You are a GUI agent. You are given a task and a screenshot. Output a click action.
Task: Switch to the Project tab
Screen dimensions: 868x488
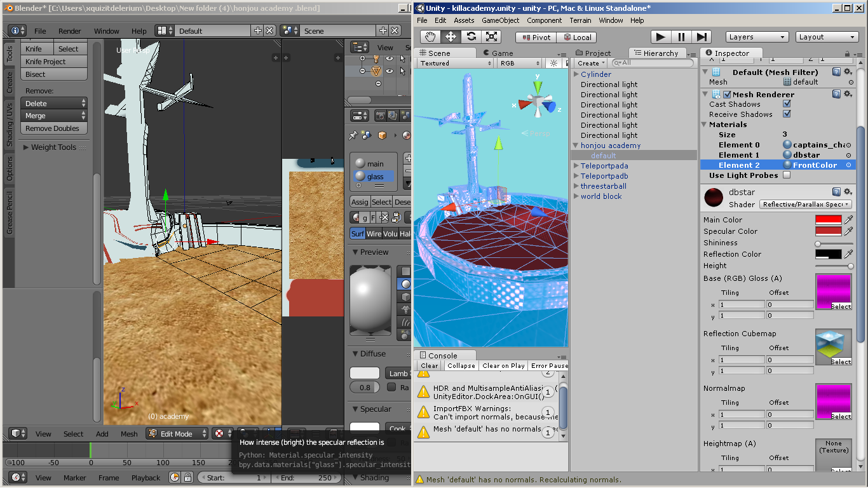pos(592,53)
